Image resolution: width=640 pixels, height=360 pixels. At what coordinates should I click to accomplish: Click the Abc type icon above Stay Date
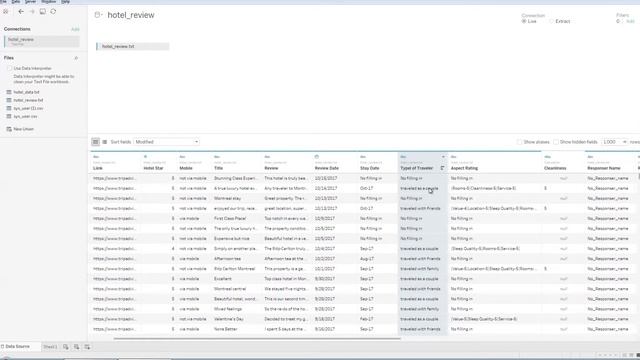click(363, 157)
